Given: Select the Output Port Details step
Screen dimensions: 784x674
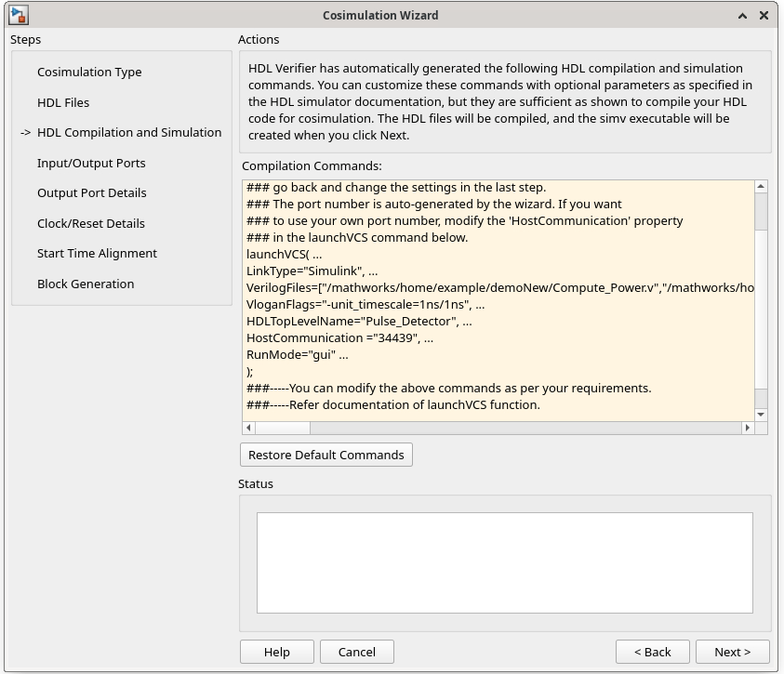Looking at the screenshot, I should pos(92,193).
